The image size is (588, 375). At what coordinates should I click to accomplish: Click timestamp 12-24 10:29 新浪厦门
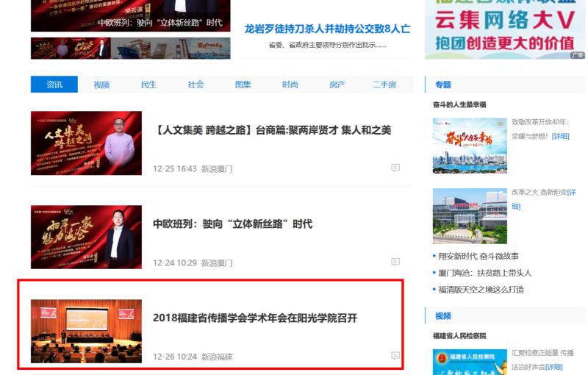click(193, 263)
